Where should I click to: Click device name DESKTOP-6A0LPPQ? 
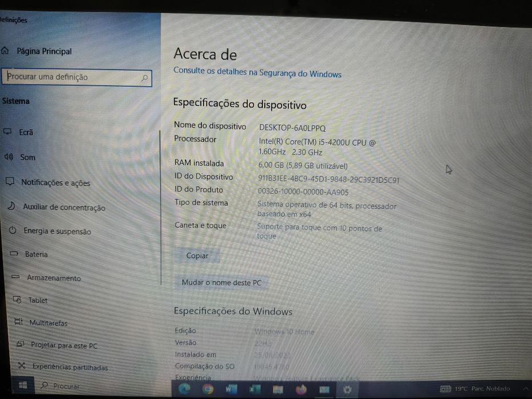click(x=292, y=128)
